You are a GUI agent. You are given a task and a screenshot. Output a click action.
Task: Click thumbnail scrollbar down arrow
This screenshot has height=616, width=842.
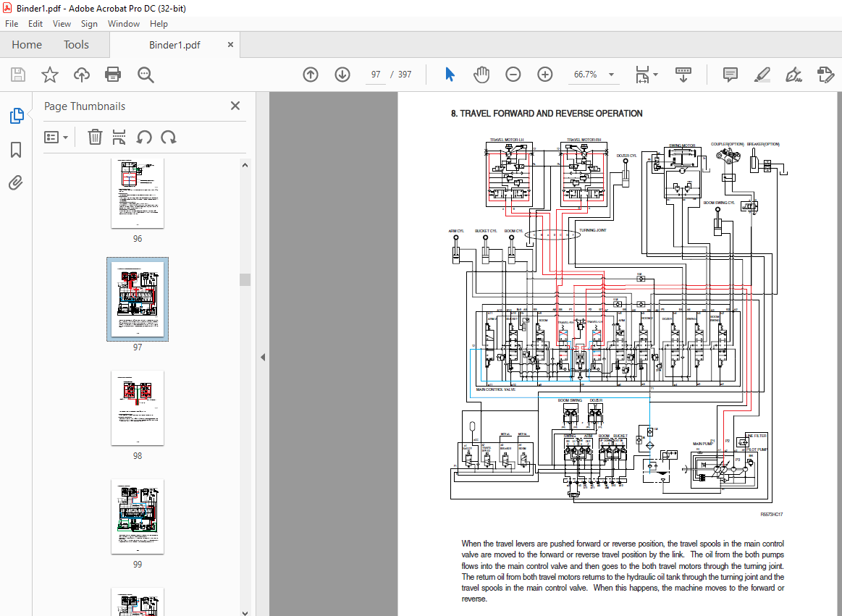click(x=245, y=612)
